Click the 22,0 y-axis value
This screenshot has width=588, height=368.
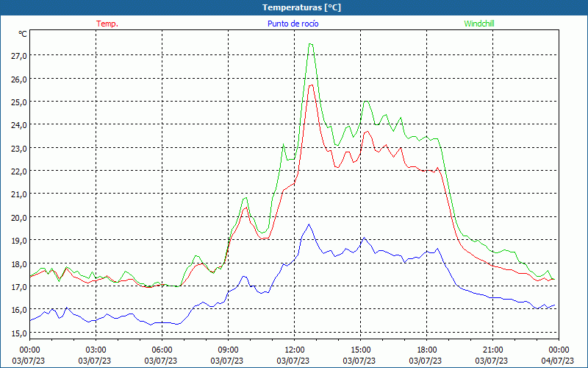19,171
